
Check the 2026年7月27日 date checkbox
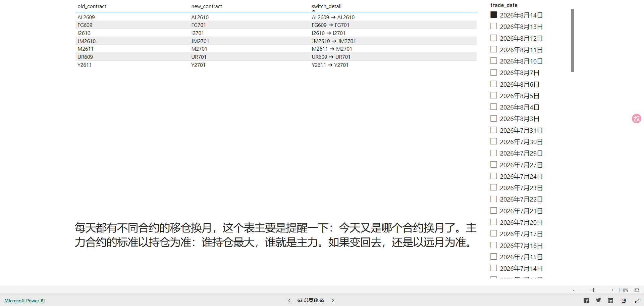coord(494,165)
